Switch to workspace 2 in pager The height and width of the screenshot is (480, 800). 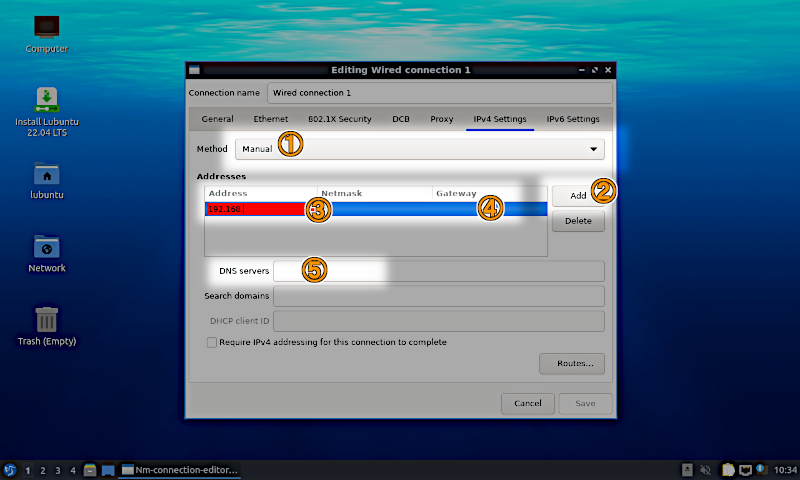(43, 470)
